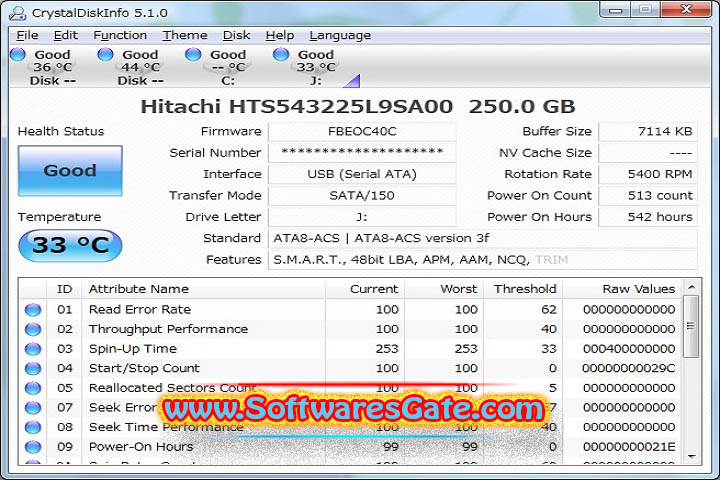The image size is (720, 480).
Task: Click the Firmware field FBEOC40C
Action: [x=362, y=131]
